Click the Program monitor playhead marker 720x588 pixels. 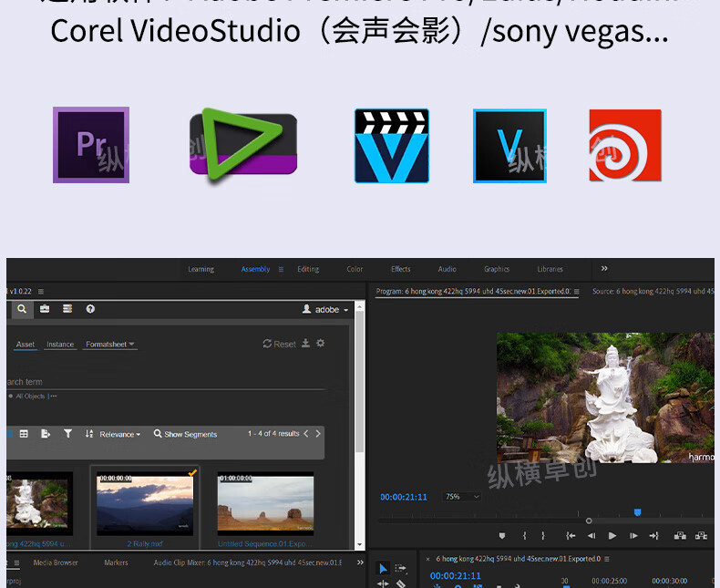[x=637, y=512]
